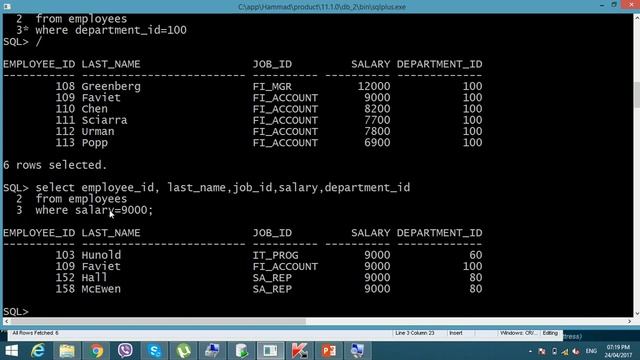Click 'Line 3 Column 23' in status bar
This screenshot has height=360, width=640.
pyautogui.click(x=415, y=333)
